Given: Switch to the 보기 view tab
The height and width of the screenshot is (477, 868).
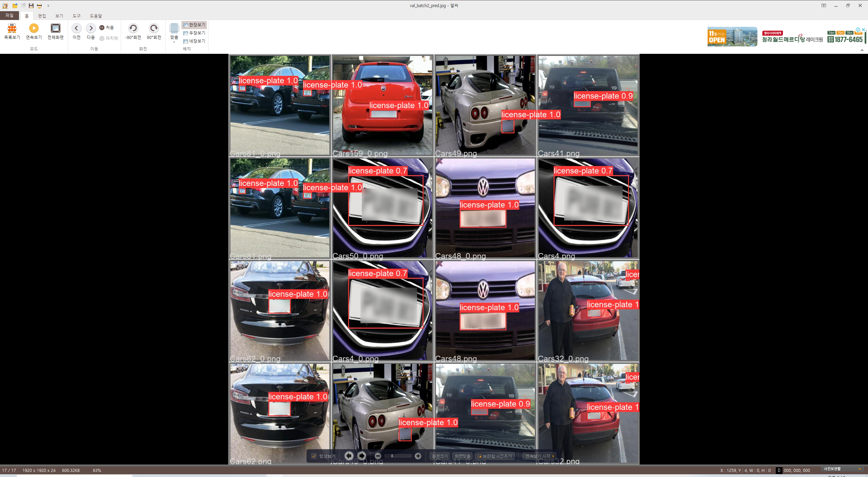Looking at the screenshot, I should 59,16.
